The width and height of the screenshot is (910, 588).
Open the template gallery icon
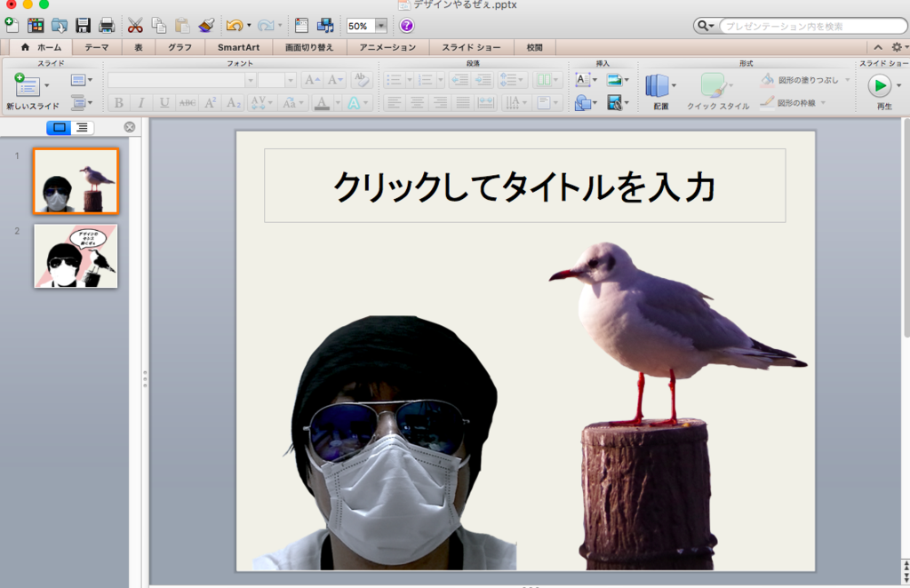pyautogui.click(x=36, y=26)
